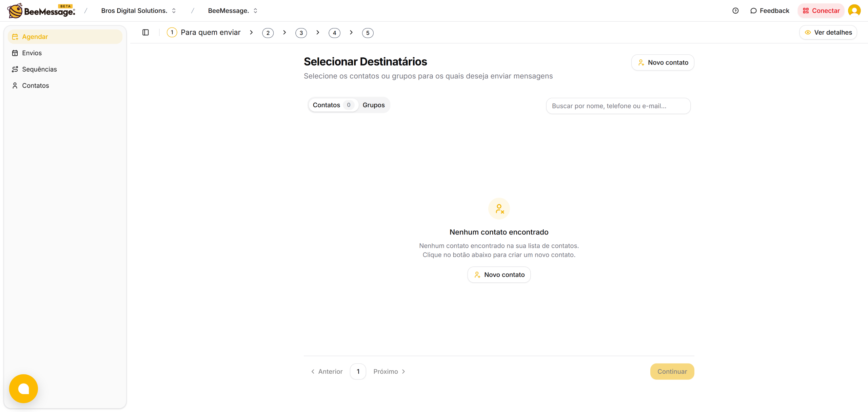Click Ver detalhes eye button
This screenshot has height=412, width=868.
coord(828,32)
